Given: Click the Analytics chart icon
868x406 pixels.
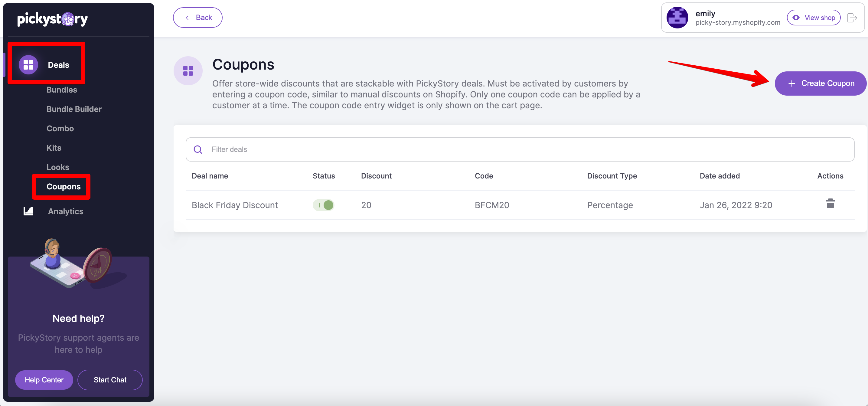Looking at the screenshot, I should 28,211.
